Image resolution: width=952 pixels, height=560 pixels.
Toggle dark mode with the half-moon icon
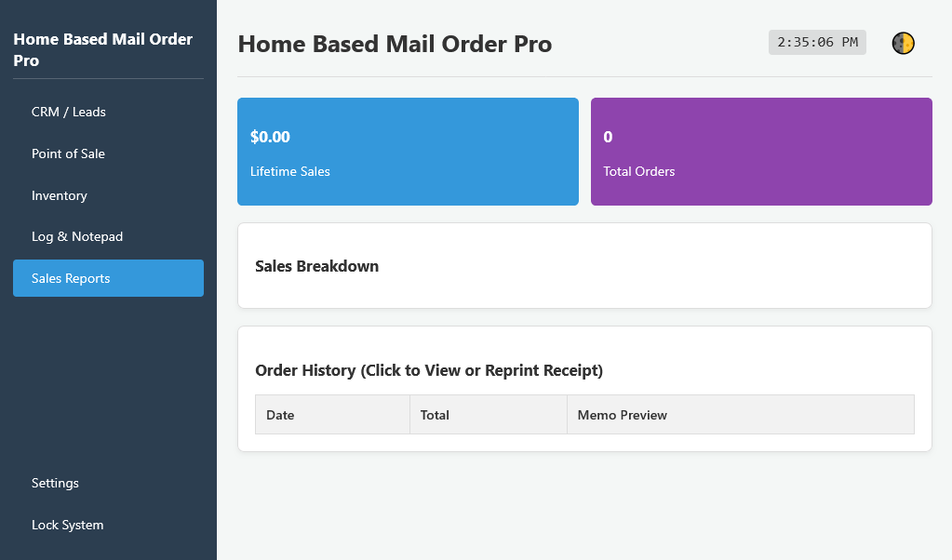point(903,43)
